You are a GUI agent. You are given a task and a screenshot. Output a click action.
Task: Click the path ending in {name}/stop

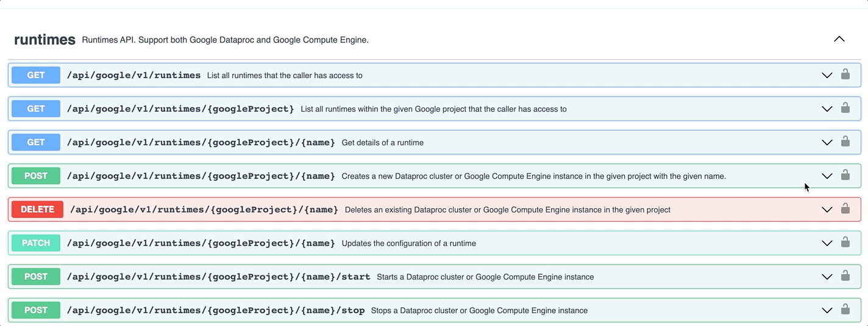point(216,310)
